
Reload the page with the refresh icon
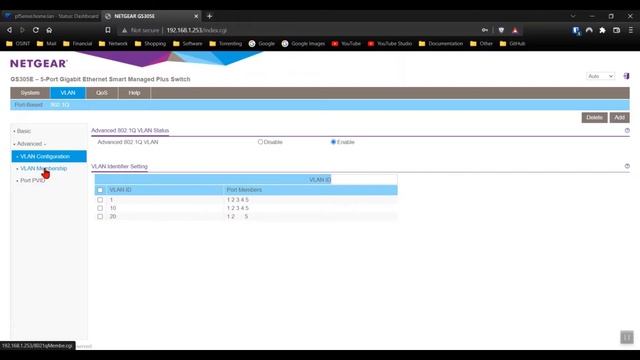click(x=36, y=30)
